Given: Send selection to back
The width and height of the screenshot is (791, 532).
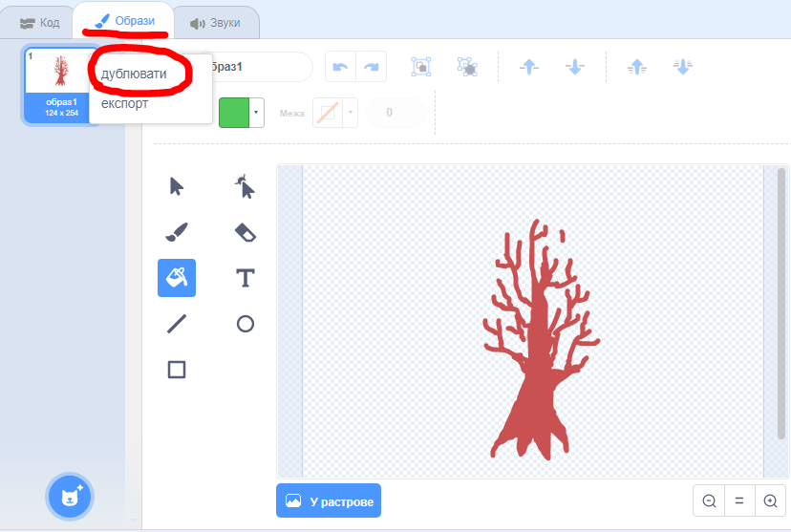Looking at the screenshot, I should (x=683, y=67).
